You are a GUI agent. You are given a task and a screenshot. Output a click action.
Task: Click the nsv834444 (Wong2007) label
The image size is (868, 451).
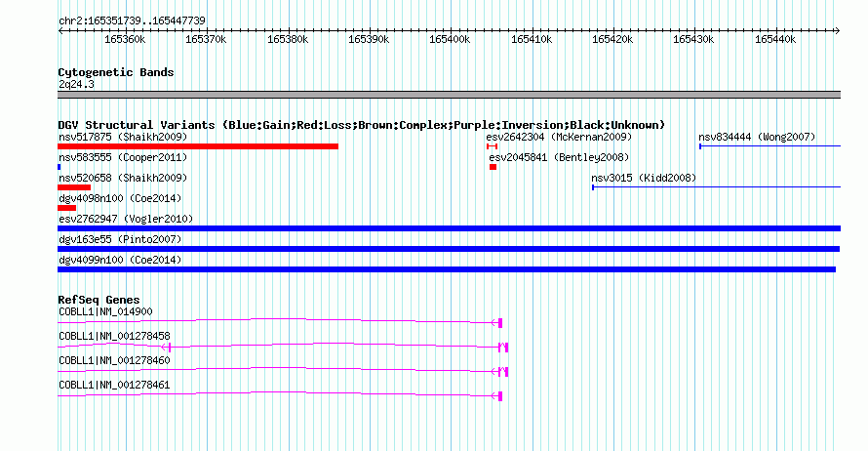(757, 137)
